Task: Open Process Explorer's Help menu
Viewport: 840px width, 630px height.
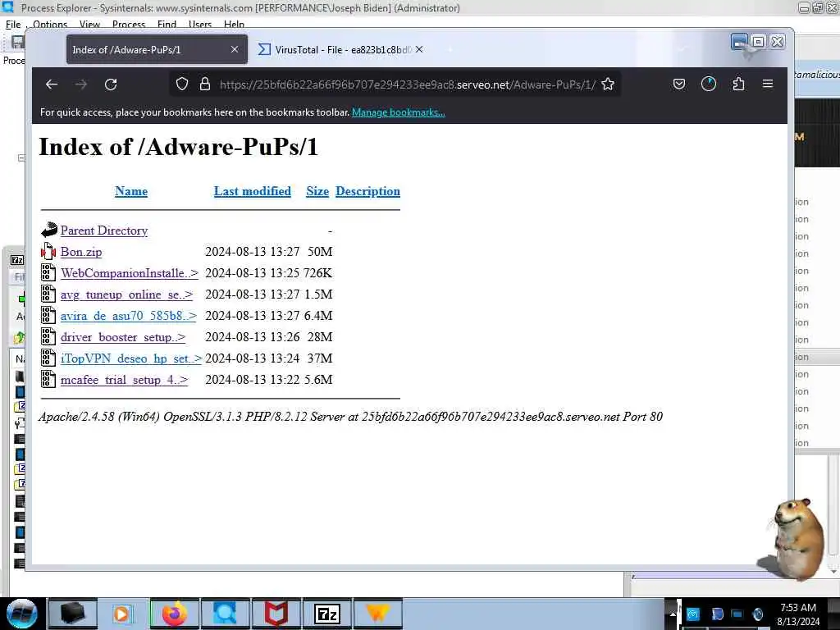Action: (234, 24)
